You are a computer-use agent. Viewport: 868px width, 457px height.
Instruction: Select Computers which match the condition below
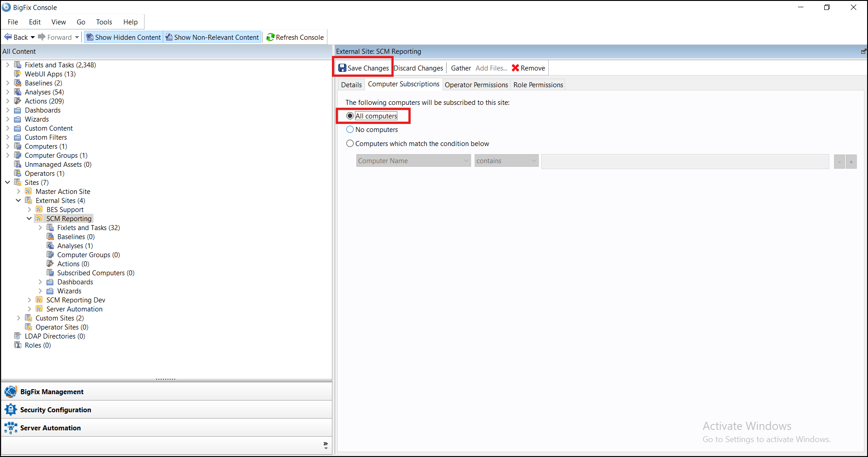350,143
